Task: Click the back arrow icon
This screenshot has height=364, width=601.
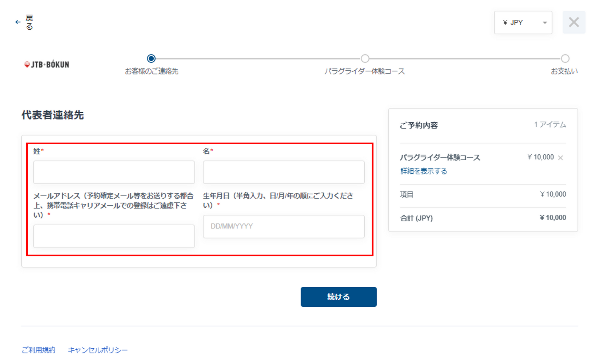Action: tap(18, 22)
